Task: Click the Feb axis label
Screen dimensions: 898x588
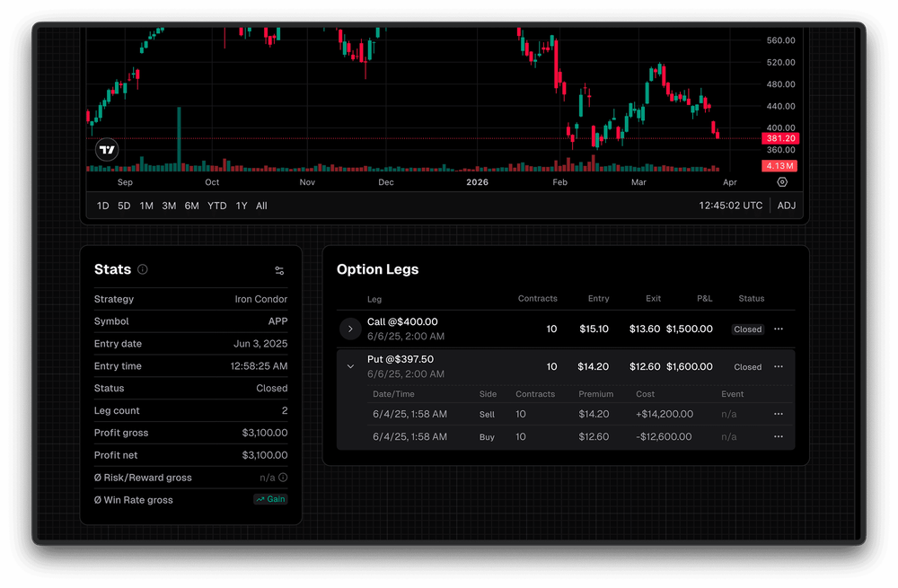Action: (559, 182)
